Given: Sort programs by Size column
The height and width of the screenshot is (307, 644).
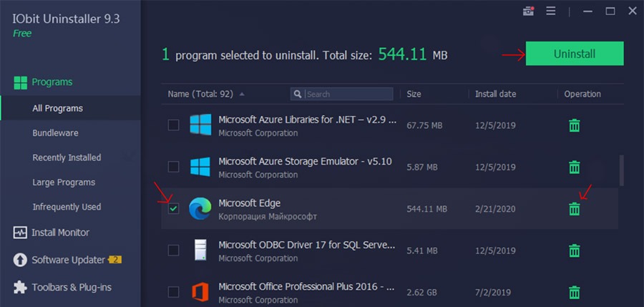Looking at the screenshot, I should (414, 94).
